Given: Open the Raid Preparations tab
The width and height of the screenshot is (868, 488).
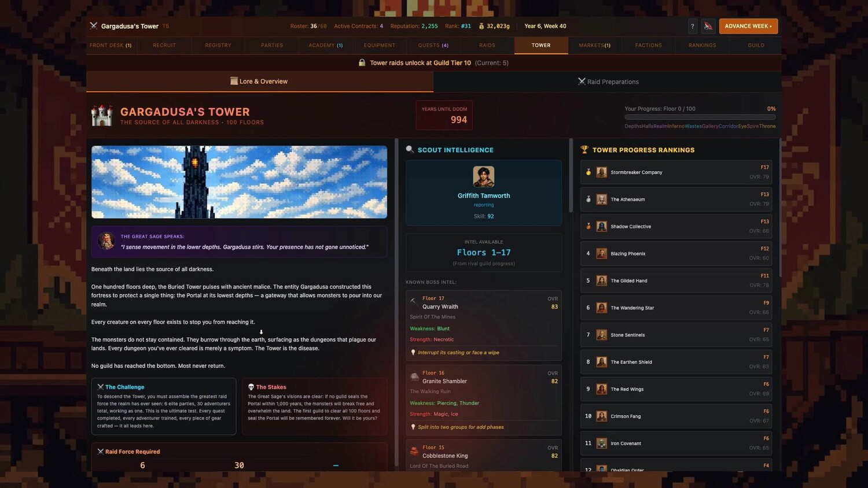Looking at the screenshot, I should click(x=608, y=82).
